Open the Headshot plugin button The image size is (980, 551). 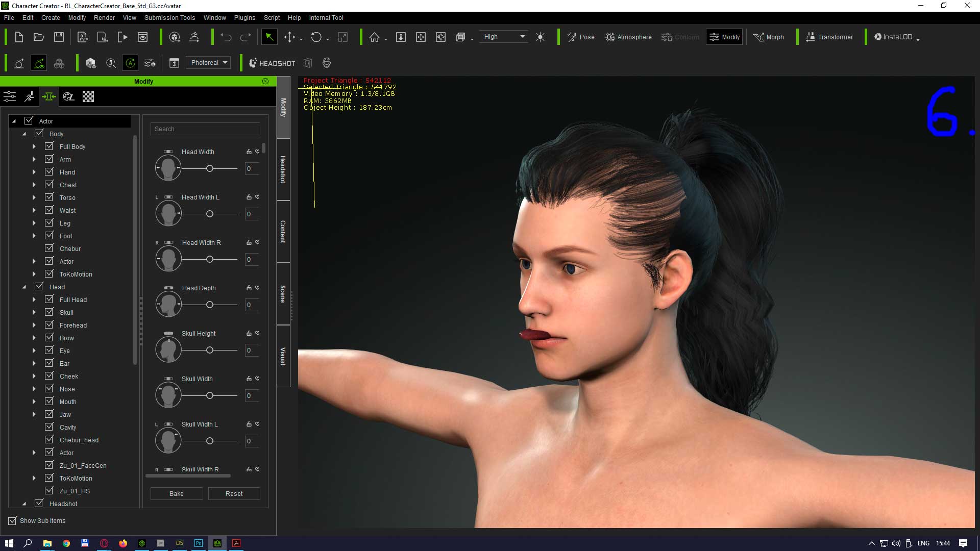[x=272, y=63]
